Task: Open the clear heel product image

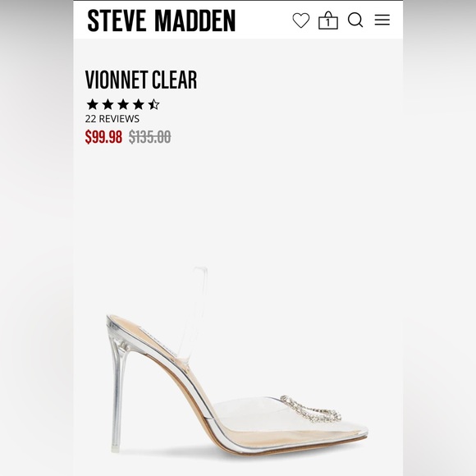Action: click(x=237, y=359)
